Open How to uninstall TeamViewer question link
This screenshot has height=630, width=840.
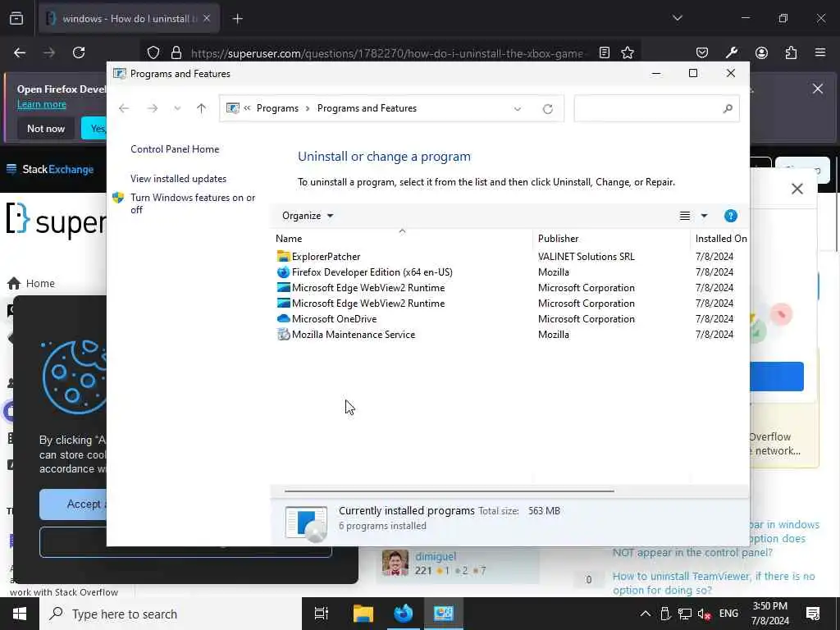pyautogui.click(x=714, y=583)
